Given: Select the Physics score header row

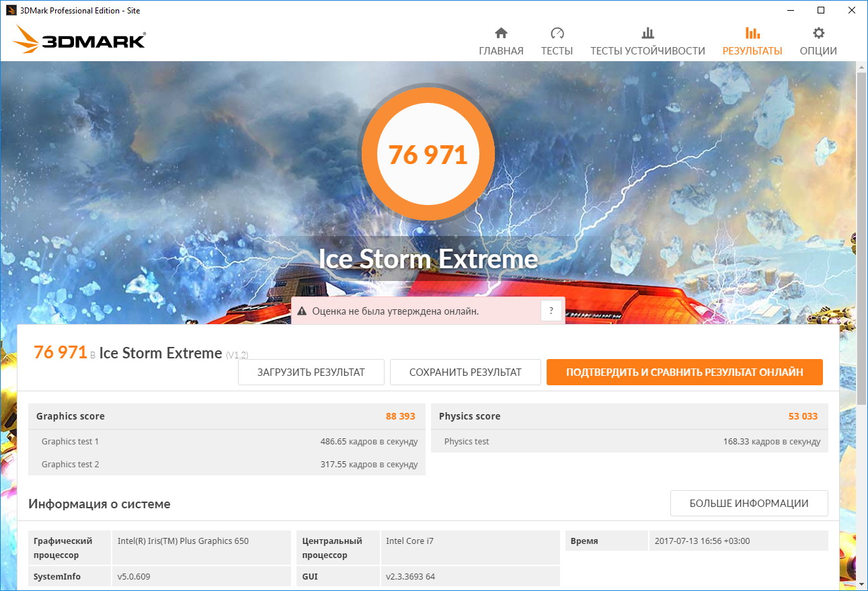Looking at the screenshot, I should click(x=629, y=416).
